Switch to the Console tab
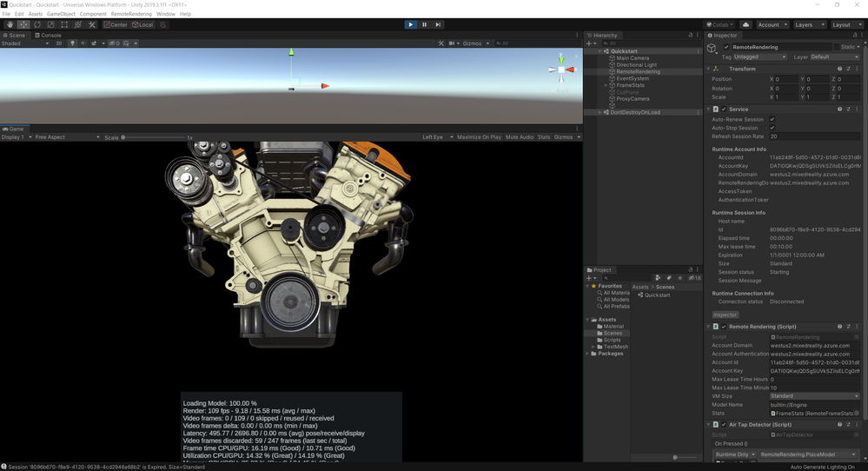868x471 pixels. [x=48, y=35]
